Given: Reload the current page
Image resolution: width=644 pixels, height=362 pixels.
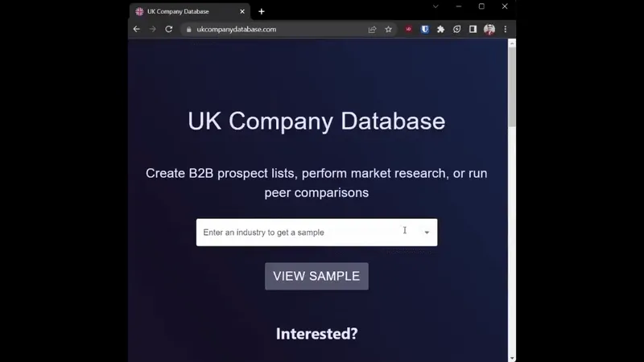Looking at the screenshot, I should coord(169,29).
